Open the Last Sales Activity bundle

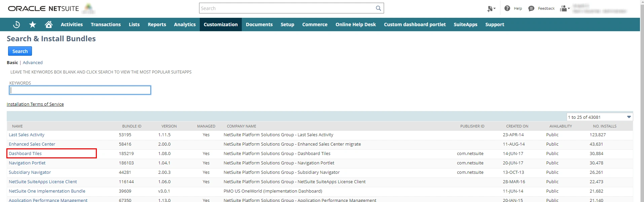[27, 135]
